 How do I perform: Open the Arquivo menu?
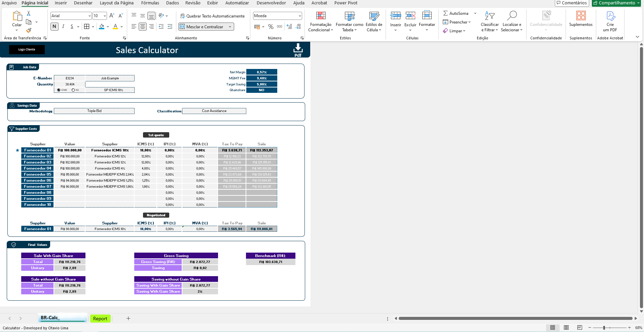point(9,3)
